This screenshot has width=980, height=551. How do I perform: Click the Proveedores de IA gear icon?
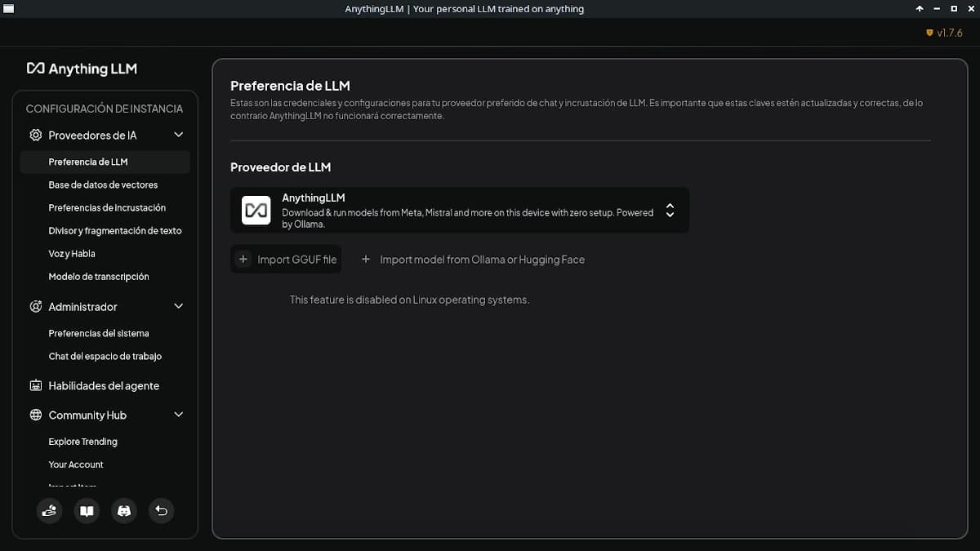tap(36, 135)
